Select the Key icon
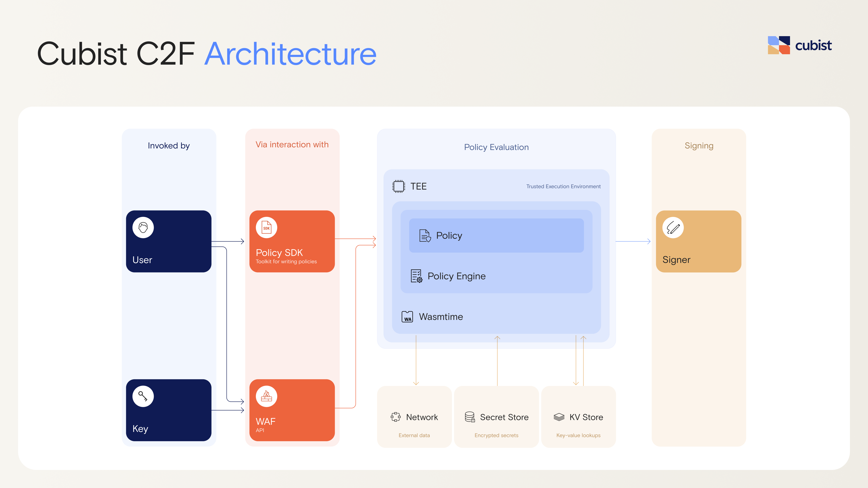This screenshot has width=868, height=488. click(x=143, y=396)
